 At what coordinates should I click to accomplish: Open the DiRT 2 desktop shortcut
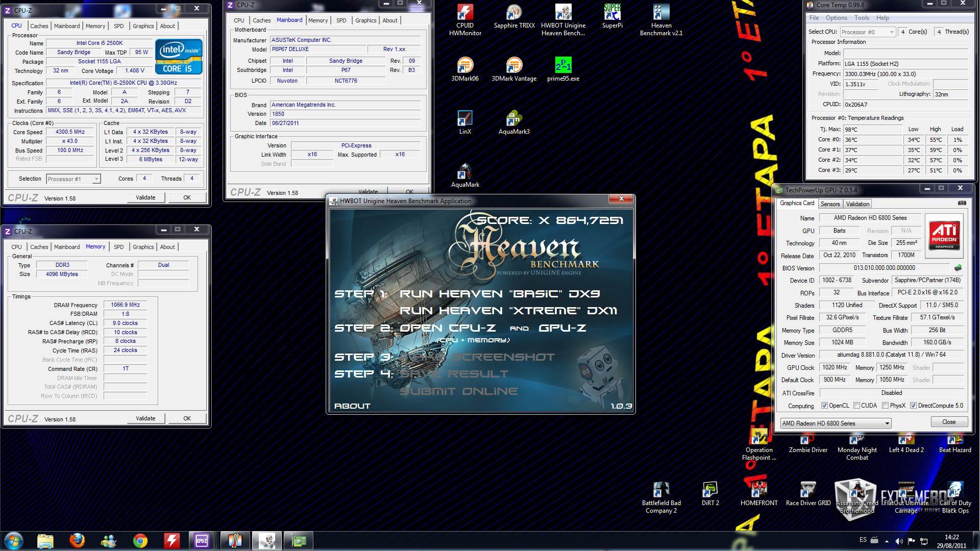click(x=710, y=494)
